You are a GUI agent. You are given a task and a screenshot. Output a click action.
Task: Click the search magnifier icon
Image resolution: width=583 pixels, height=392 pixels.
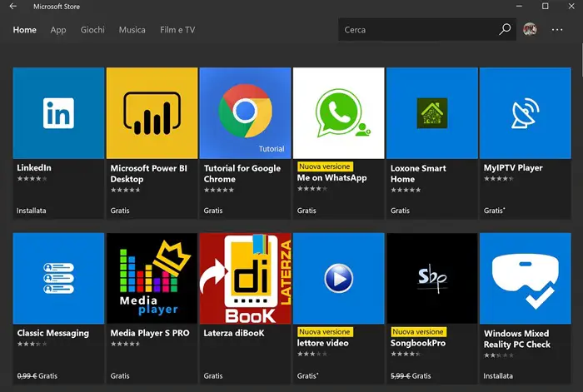tap(505, 29)
